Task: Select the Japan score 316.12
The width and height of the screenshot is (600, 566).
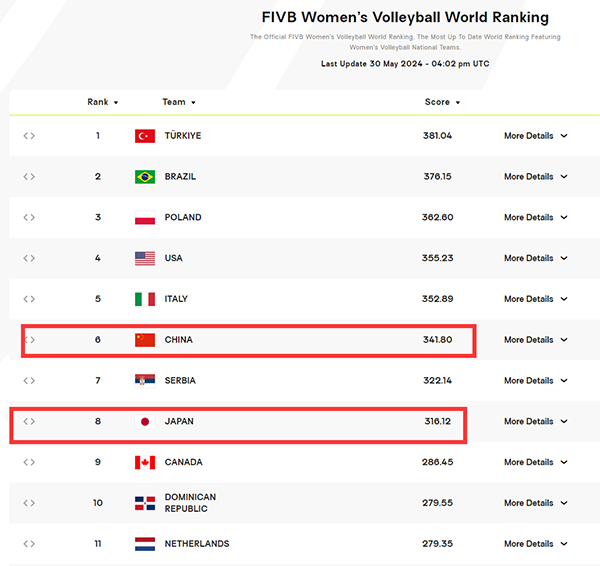Action: coord(437,421)
